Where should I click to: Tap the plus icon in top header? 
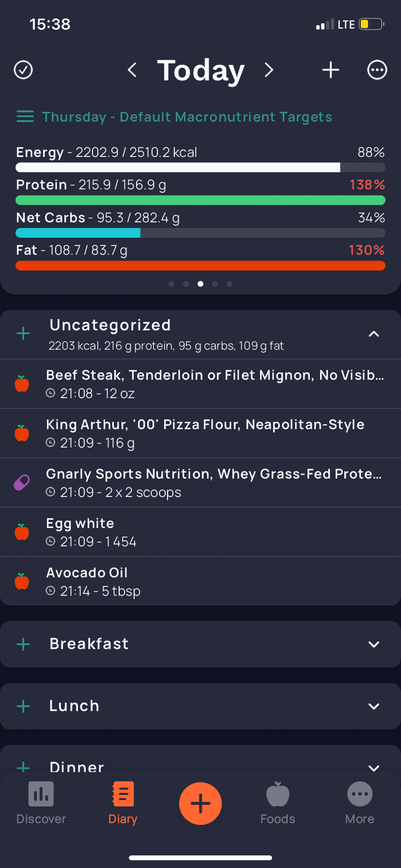tap(331, 70)
